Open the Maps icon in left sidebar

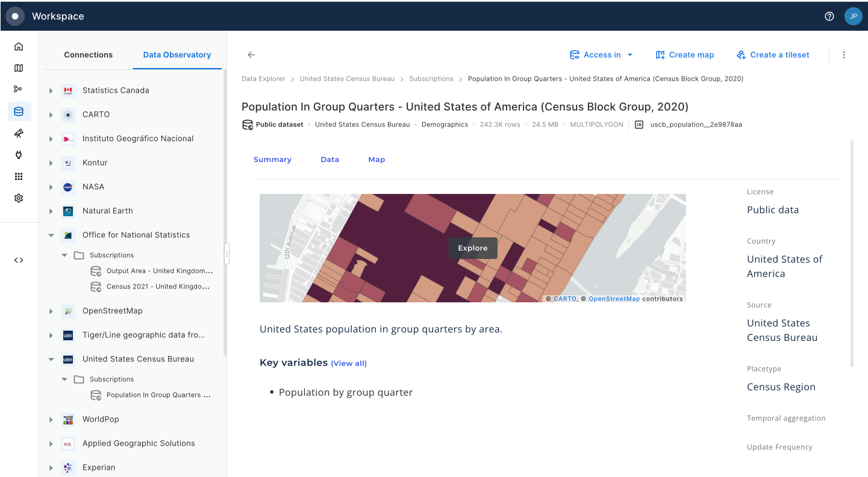(19, 68)
